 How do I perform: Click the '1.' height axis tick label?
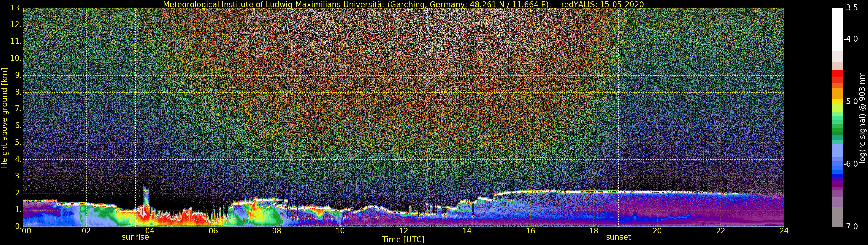pos(18,210)
